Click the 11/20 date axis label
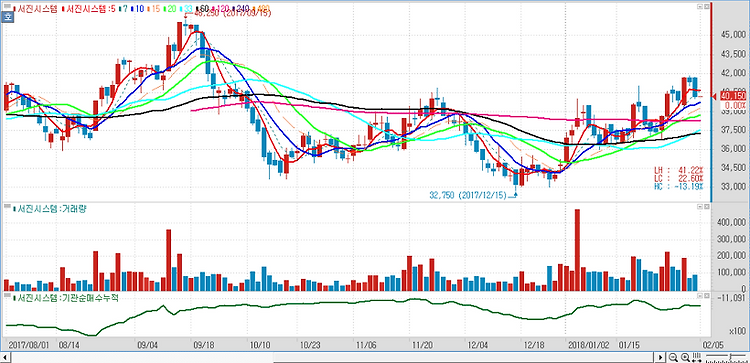This screenshot has width=750, height=363. tap(423, 344)
